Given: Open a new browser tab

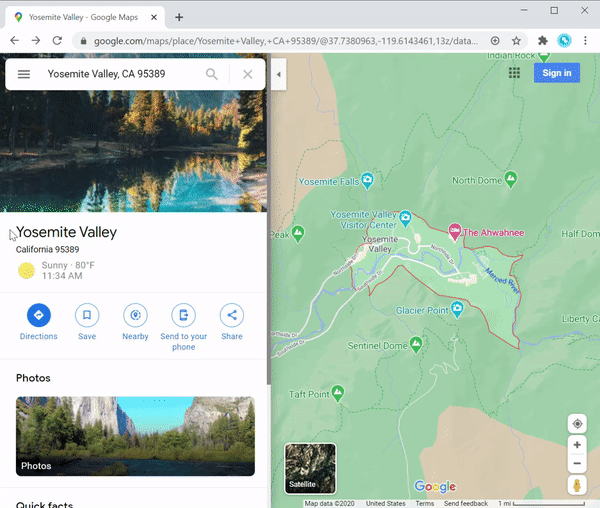Looking at the screenshot, I should 179,17.
